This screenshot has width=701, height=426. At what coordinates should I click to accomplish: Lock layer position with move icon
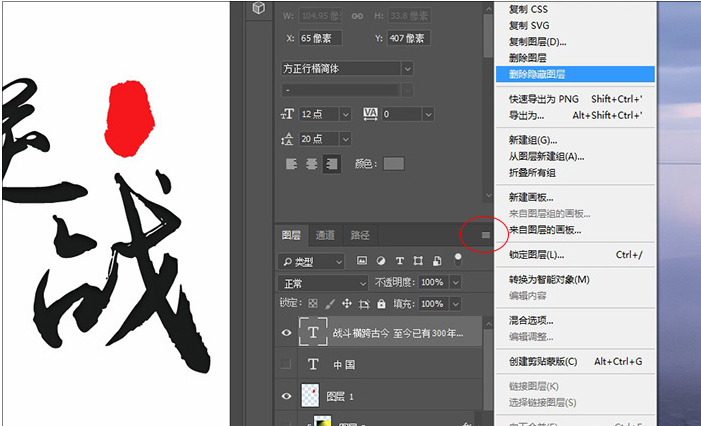coord(347,304)
